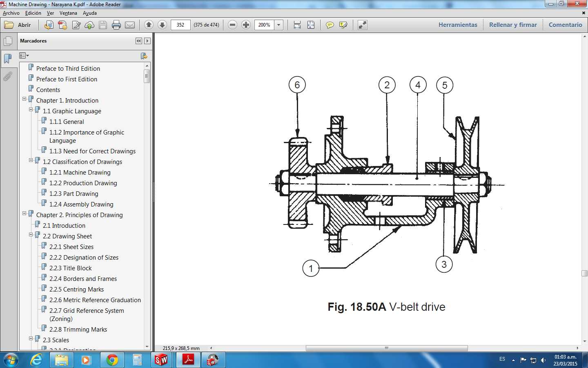Click the page thumbnails panel icon

8,41
